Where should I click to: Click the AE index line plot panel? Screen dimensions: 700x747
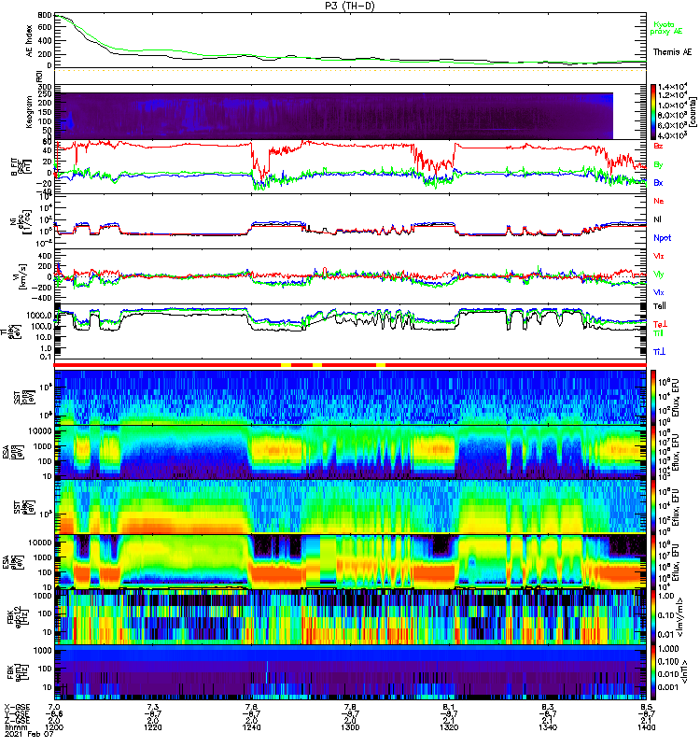[x=350, y=41]
